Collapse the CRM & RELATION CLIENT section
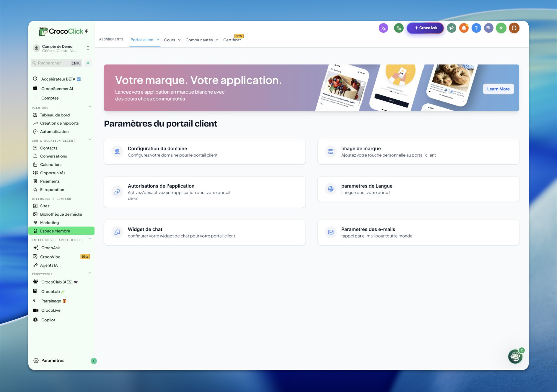557x392 pixels. tap(90, 139)
